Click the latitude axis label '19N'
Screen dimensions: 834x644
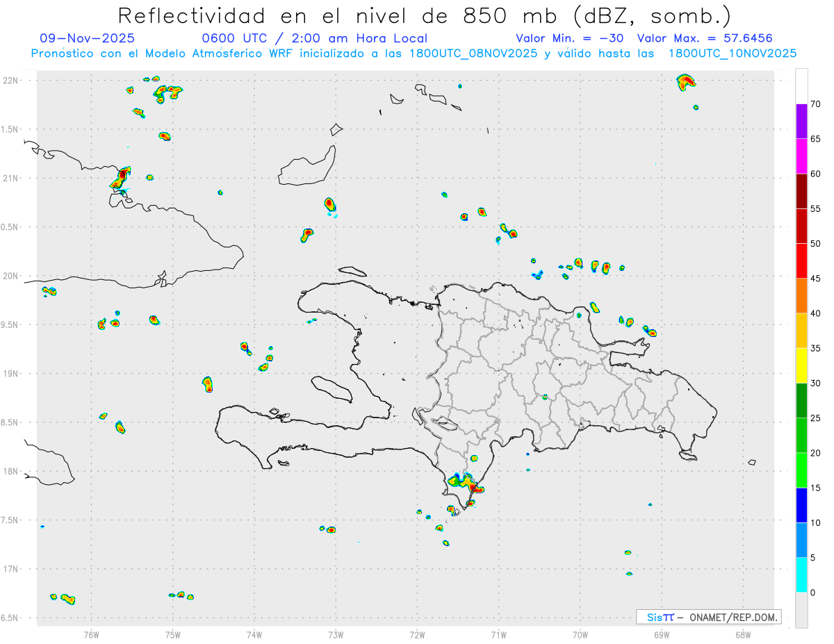[x=12, y=374]
